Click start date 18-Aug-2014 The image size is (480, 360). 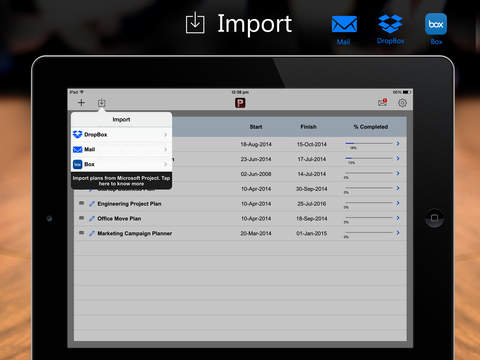pyautogui.click(x=256, y=144)
